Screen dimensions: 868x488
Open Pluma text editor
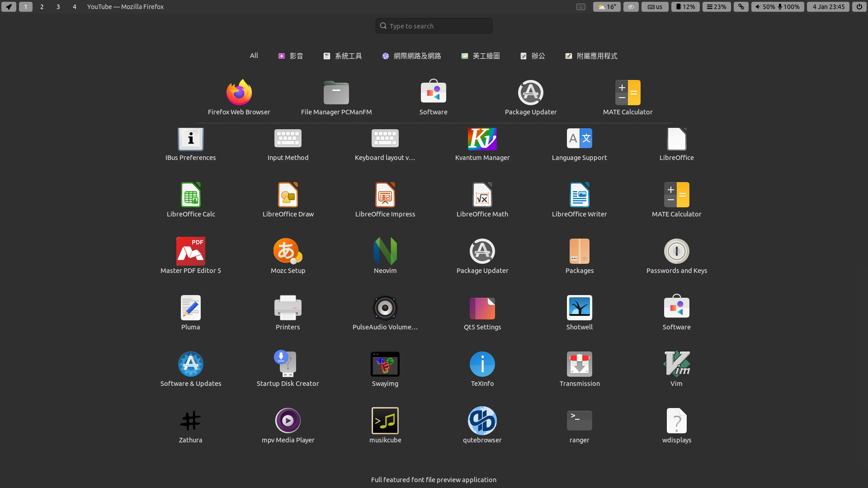pos(191,313)
